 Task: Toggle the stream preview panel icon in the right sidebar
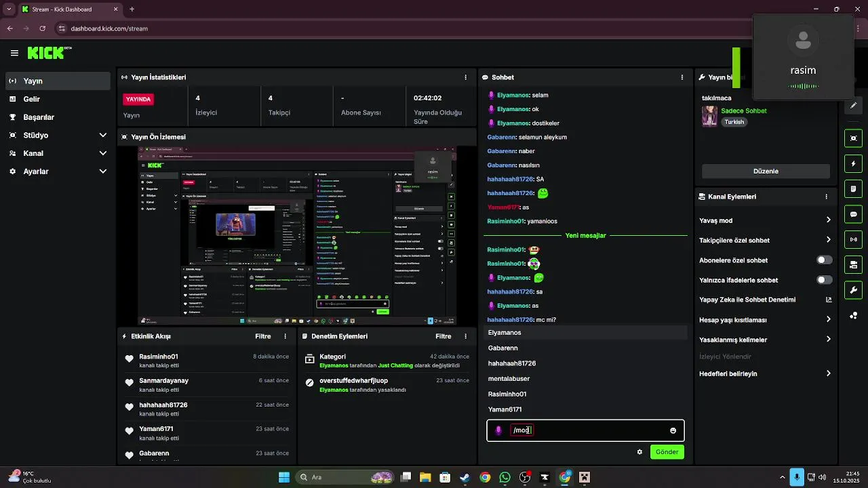click(x=853, y=138)
